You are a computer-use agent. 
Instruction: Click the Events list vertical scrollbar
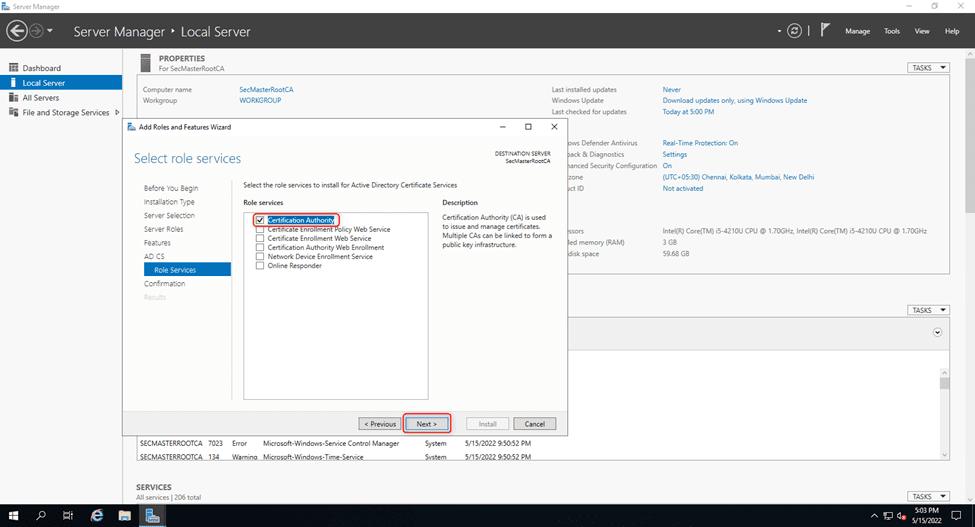[x=945, y=413]
